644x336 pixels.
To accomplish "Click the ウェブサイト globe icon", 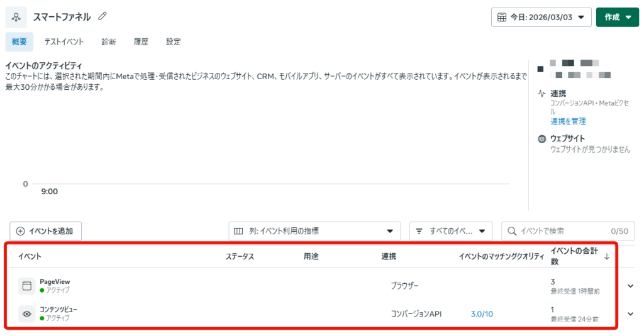I will 541,139.
